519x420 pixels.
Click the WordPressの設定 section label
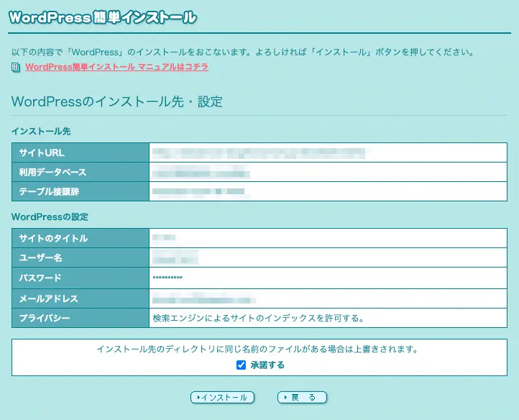50,216
